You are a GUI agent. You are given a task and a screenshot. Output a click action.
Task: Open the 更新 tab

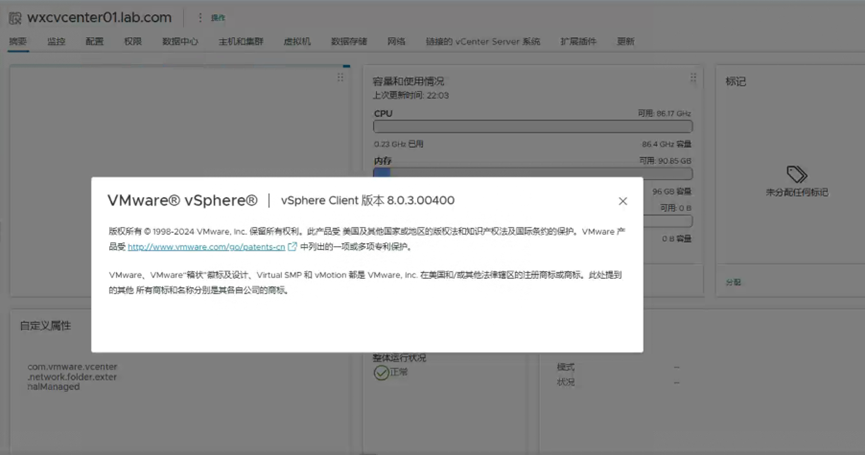[626, 41]
